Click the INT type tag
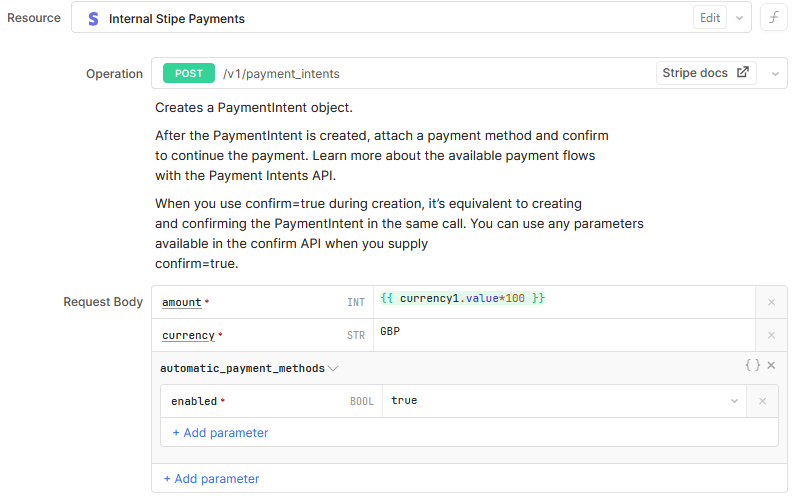The width and height of the screenshot is (798, 501). pos(356,302)
